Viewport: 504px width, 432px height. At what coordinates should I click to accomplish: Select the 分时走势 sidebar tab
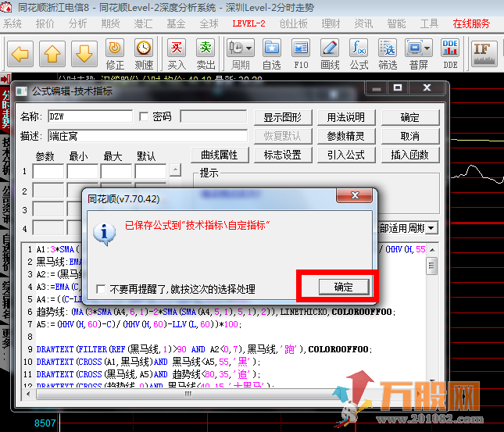point(5,109)
